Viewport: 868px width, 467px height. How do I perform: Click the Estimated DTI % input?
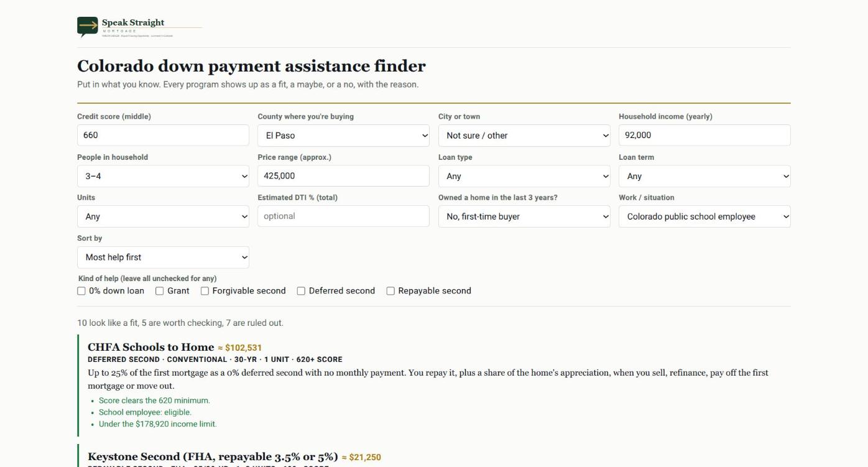tap(343, 216)
